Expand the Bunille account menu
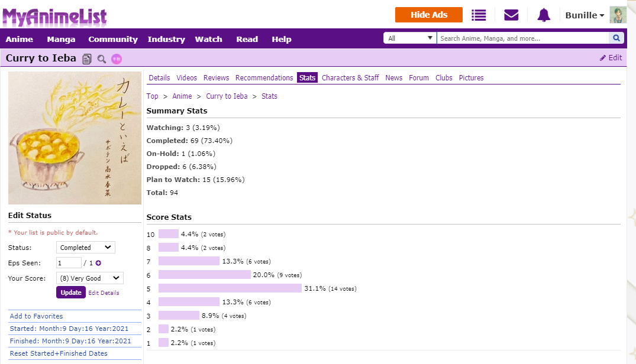This screenshot has width=636, height=364. (585, 15)
